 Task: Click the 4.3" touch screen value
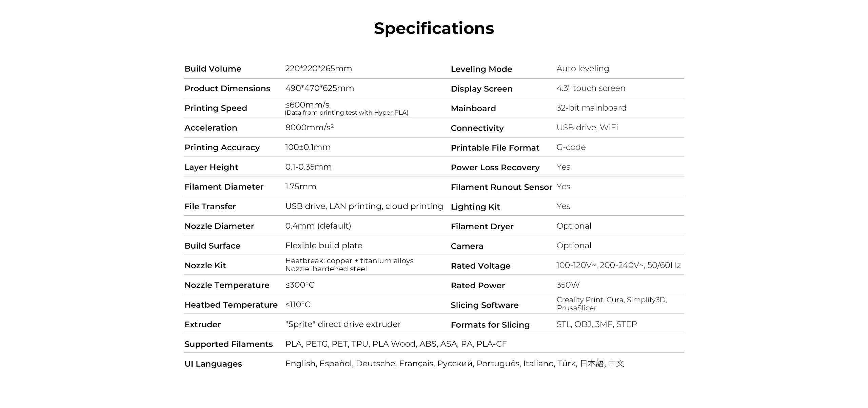click(591, 88)
